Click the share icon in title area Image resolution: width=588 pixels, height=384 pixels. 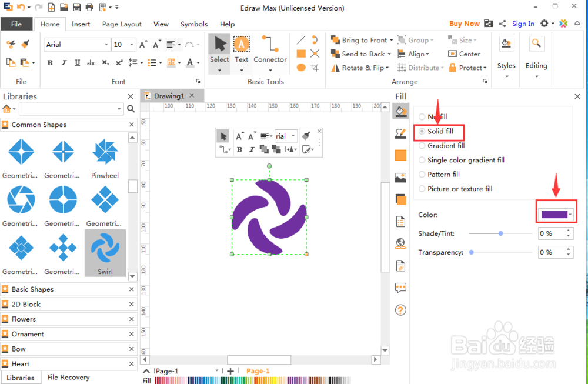pos(503,24)
